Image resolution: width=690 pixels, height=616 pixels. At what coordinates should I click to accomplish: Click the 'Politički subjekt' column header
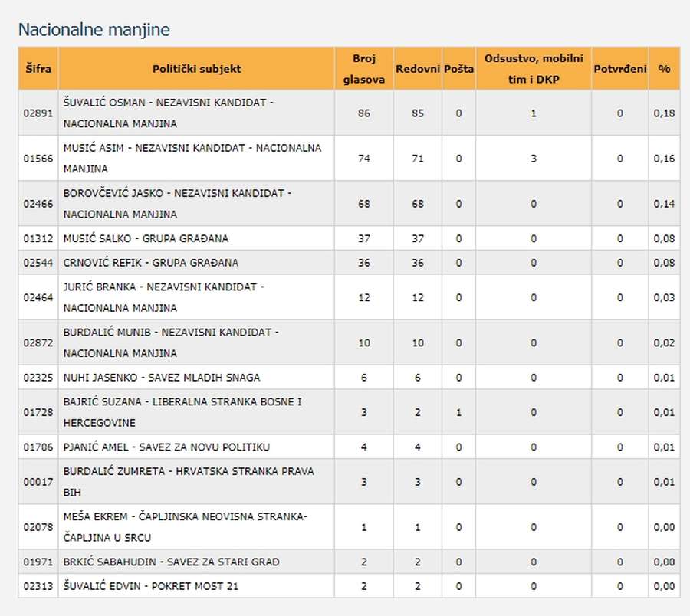[196, 69]
